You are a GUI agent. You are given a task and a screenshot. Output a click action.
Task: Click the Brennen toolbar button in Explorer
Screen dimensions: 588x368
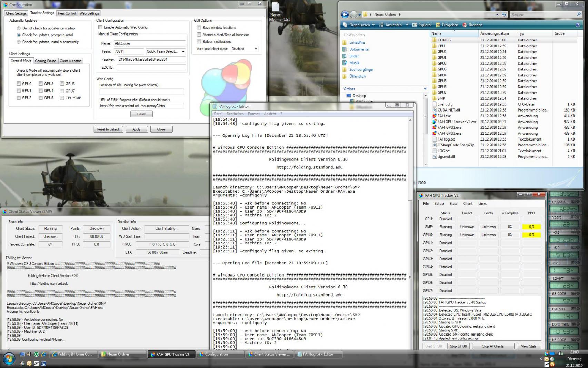pos(472,25)
